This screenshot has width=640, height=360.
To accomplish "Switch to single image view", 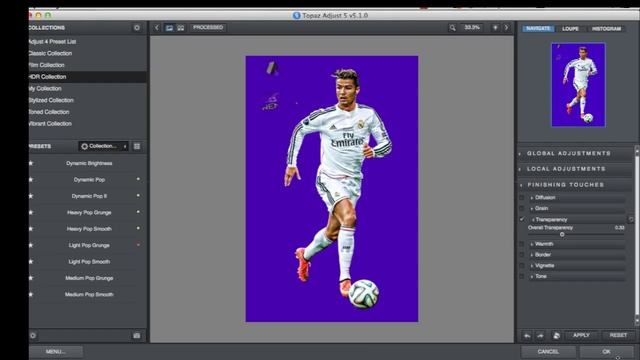I will (x=169, y=28).
